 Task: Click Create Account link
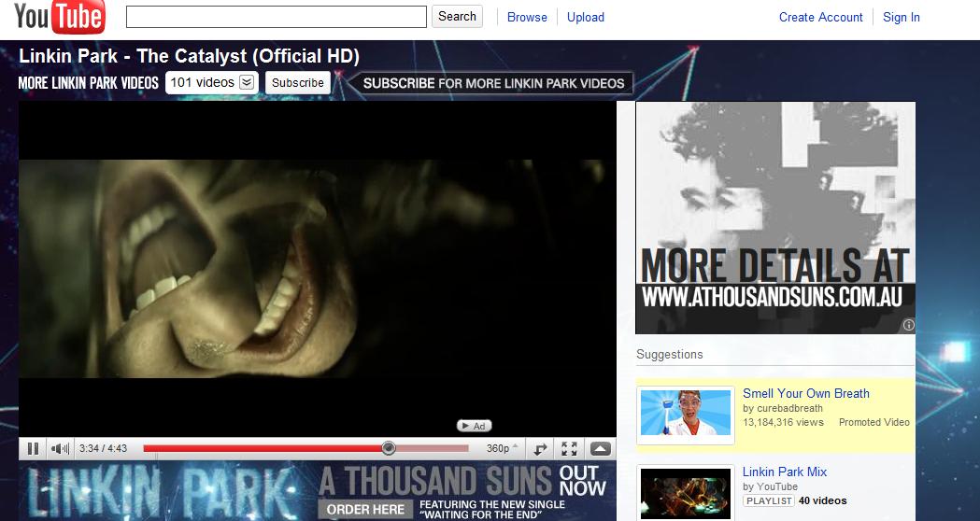point(820,18)
